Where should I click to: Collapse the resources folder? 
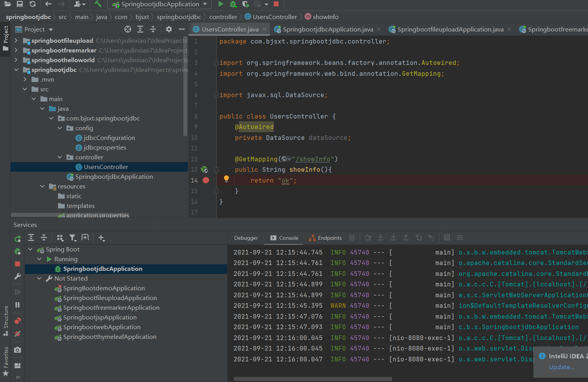click(42, 186)
